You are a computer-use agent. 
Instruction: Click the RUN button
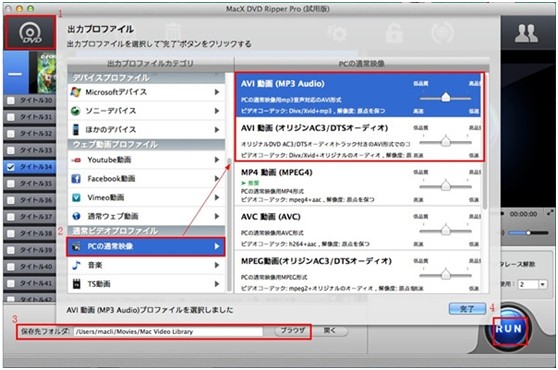click(509, 328)
